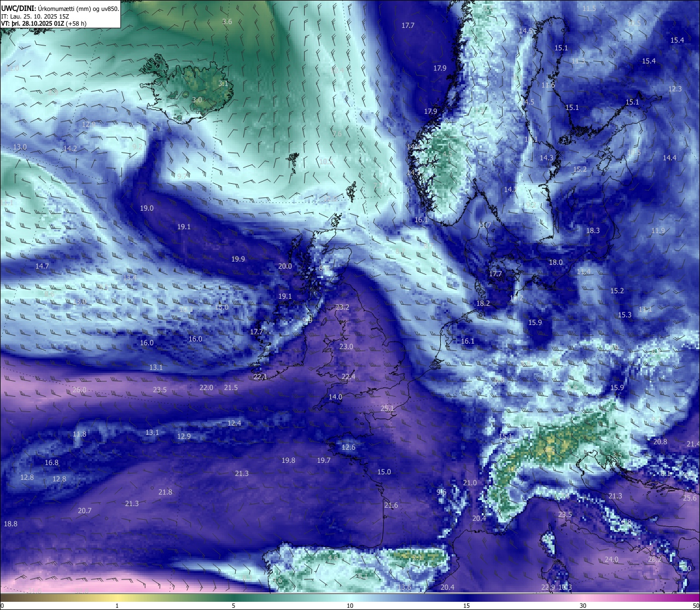Image resolution: width=700 pixels, height=610 pixels.
Task: Click the 3.0 value over Iceland
Action: tap(197, 100)
